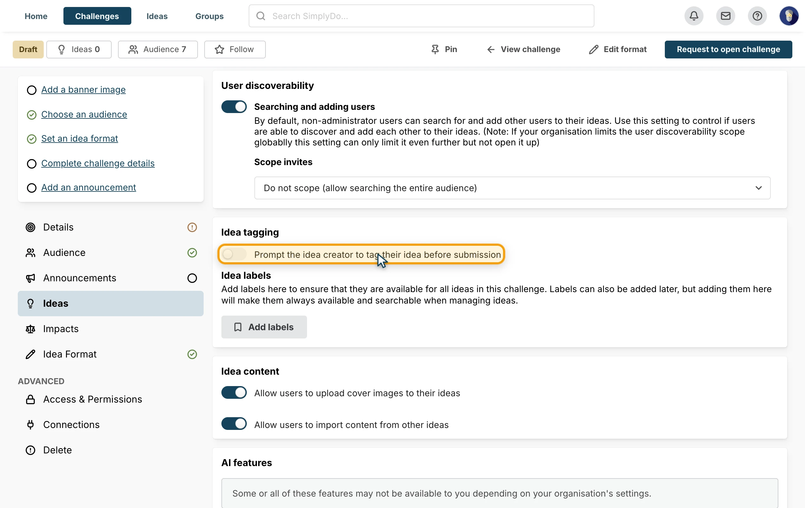Click the Follow star button

coord(234,50)
